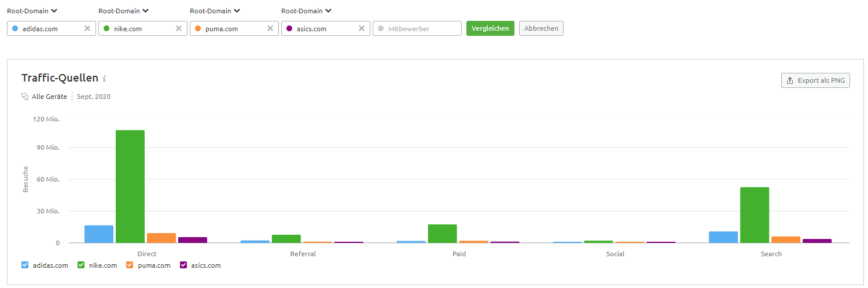Click the orange dot in puma.com field

198,28
